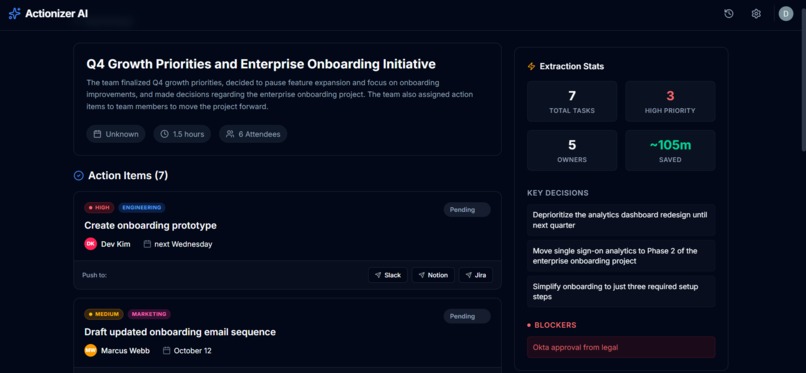Open the history clock icon

click(x=728, y=14)
